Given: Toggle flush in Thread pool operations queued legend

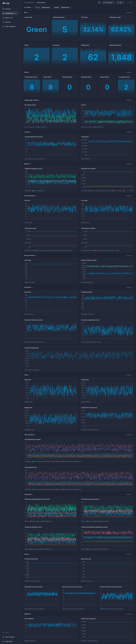Looking at the screenshot, I should pyautogui.click(x=84, y=521).
